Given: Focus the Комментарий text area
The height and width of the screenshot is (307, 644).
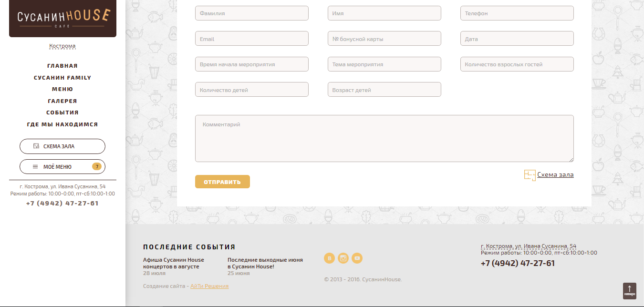Looking at the screenshot, I should pos(384,138).
